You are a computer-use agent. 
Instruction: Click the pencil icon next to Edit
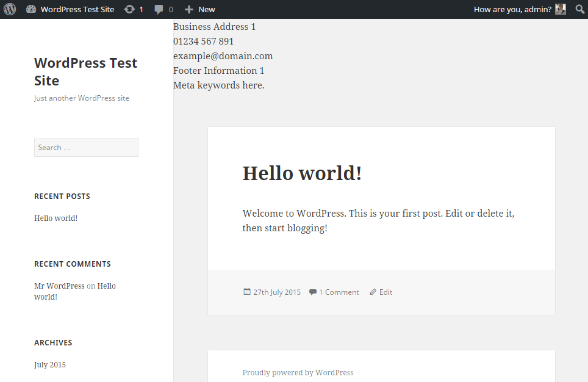pyautogui.click(x=373, y=292)
